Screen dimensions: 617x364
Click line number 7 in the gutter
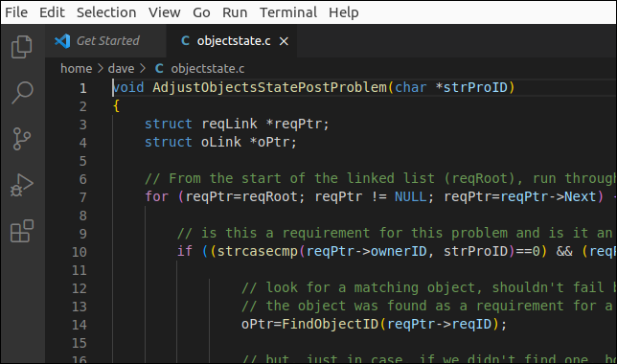point(83,197)
